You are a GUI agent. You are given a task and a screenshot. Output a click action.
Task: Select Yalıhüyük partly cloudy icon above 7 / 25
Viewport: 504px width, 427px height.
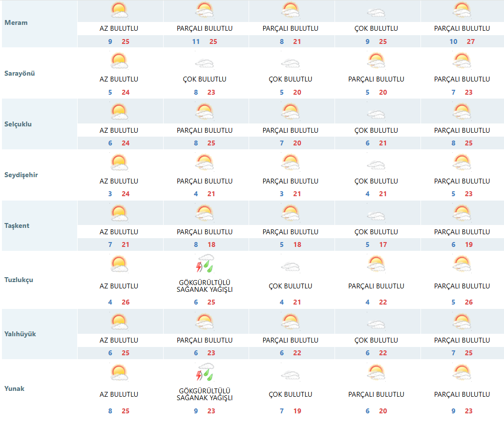(x=462, y=322)
